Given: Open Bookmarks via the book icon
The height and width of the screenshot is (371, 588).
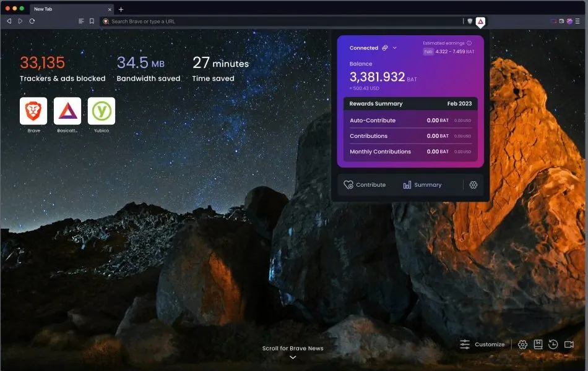Looking at the screenshot, I should (x=538, y=344).
